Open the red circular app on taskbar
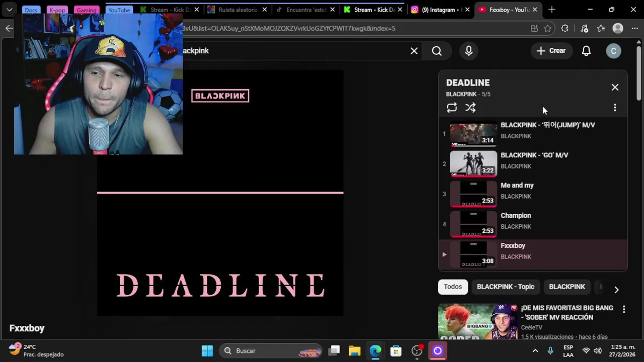644x362 pixels. [417, 351]
